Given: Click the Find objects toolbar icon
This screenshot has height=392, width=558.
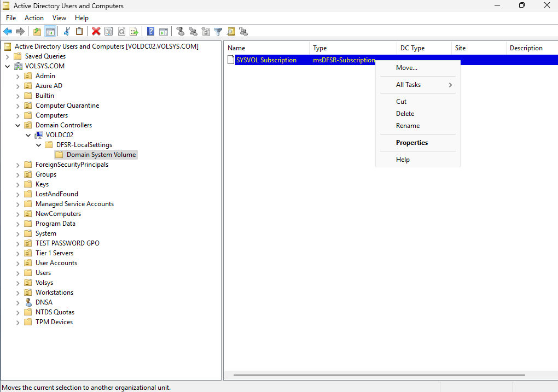Looking at the screenshot, I should pos(231,32).
